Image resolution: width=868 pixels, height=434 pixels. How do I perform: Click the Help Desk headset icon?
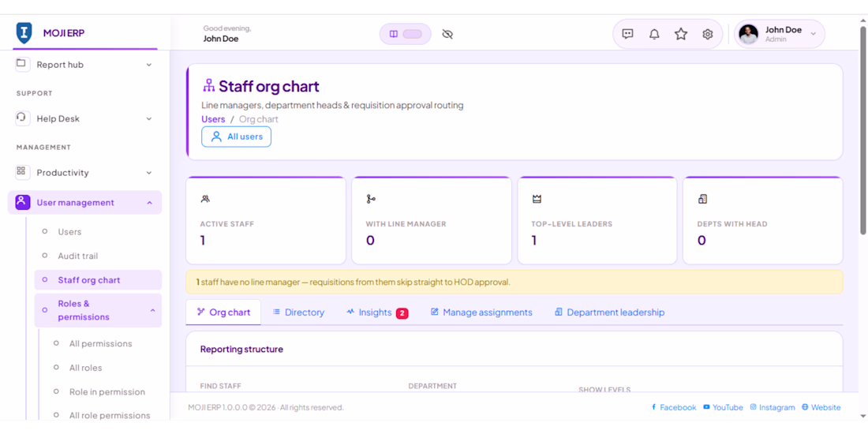(x=22, y=118)
